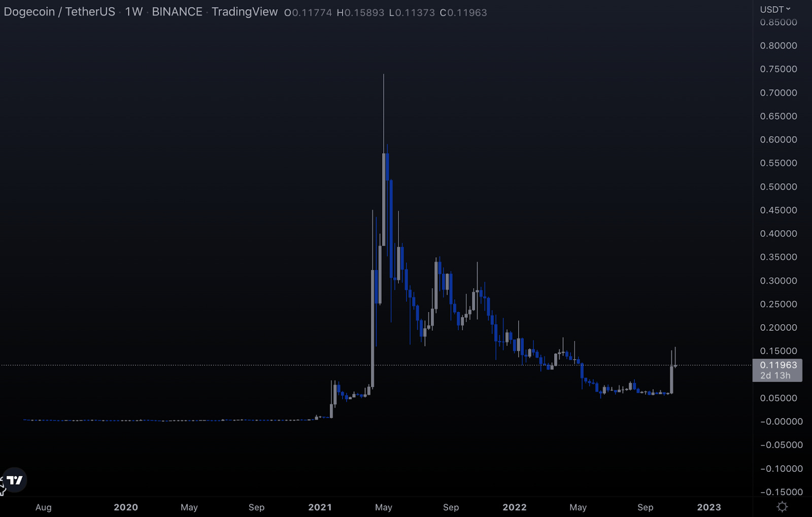Click the latest weekly candle near 0.12

tap(675, 365)
